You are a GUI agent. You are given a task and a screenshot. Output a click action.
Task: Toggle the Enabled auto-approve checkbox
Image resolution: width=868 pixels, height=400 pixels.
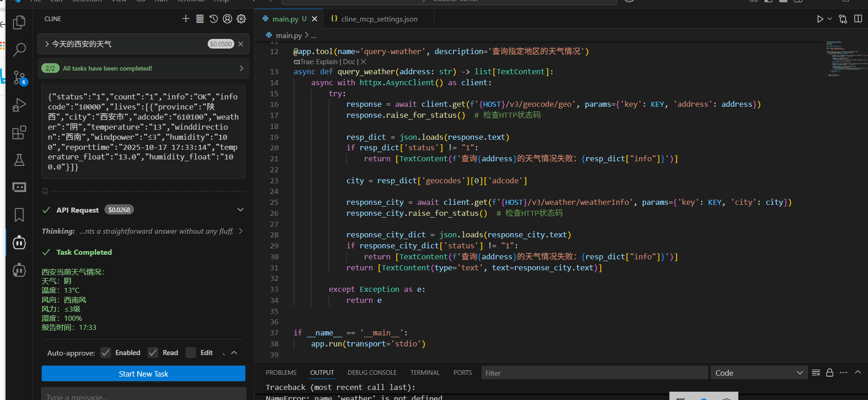coord(106,353)
